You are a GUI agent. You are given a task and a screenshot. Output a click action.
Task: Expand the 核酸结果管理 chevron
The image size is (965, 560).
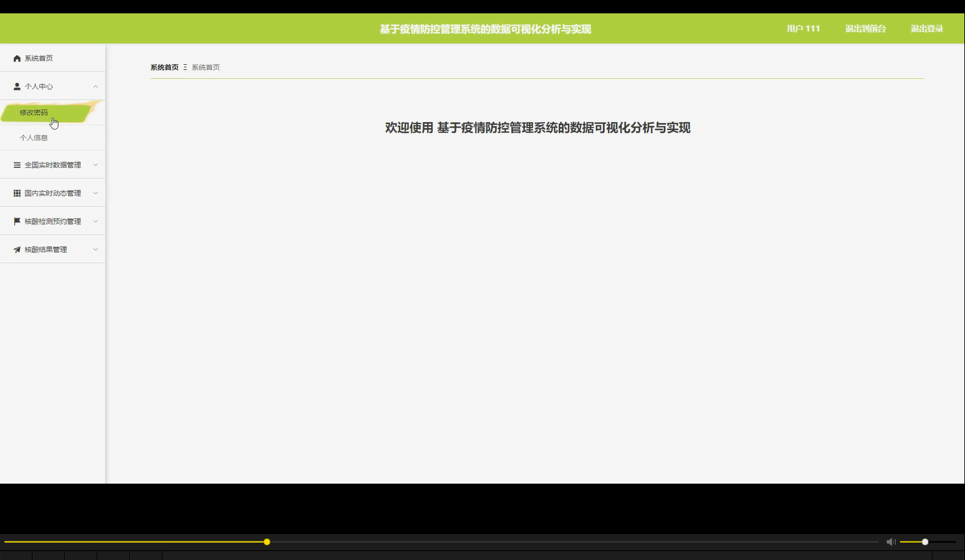[95, 249]
